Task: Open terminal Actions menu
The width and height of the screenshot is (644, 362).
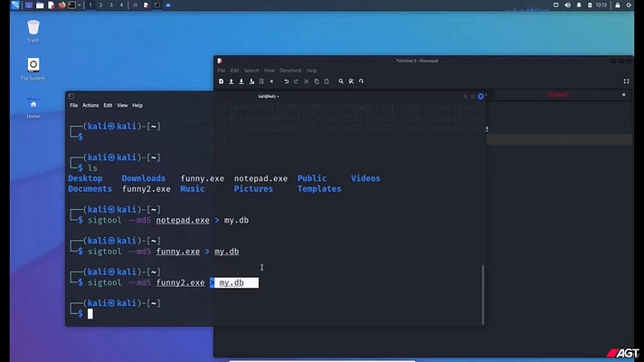Action: click(x=90, y=105)
